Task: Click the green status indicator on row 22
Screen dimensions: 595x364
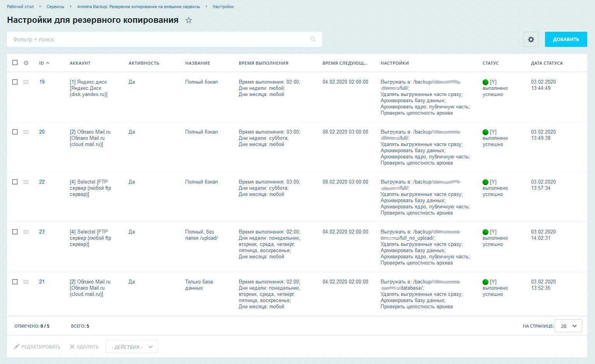Action: tap(485, 182)
